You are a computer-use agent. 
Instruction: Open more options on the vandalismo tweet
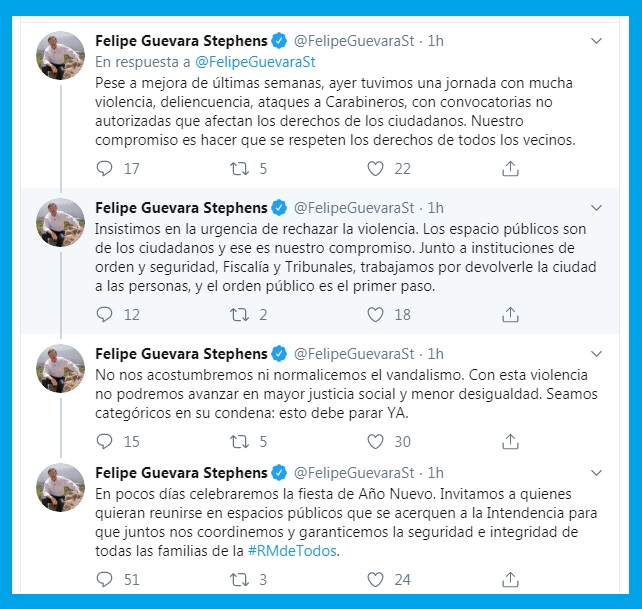(x=597, y=353)
